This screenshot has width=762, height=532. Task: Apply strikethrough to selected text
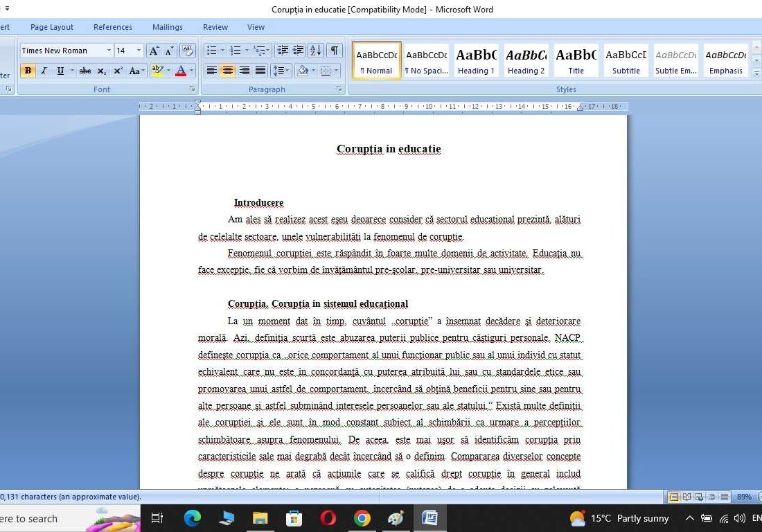coord(86,70)
